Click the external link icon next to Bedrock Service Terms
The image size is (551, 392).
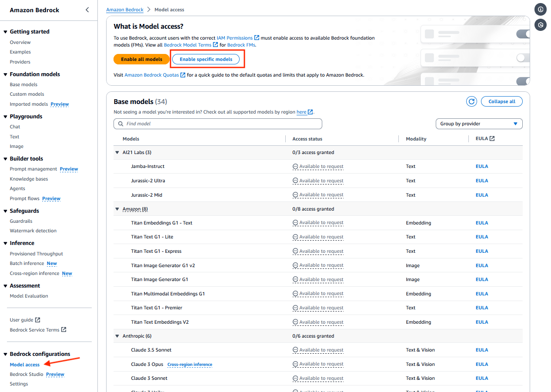[63, 330]
